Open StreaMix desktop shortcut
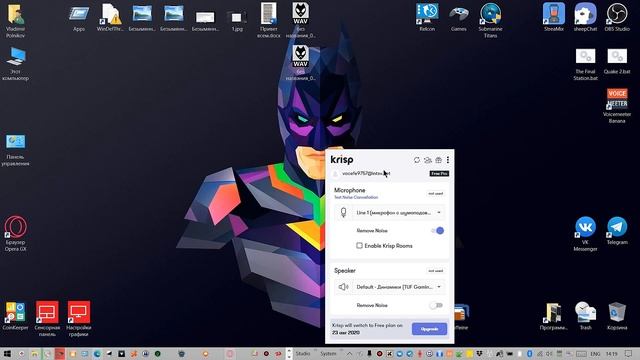 [x=553, y=17]
